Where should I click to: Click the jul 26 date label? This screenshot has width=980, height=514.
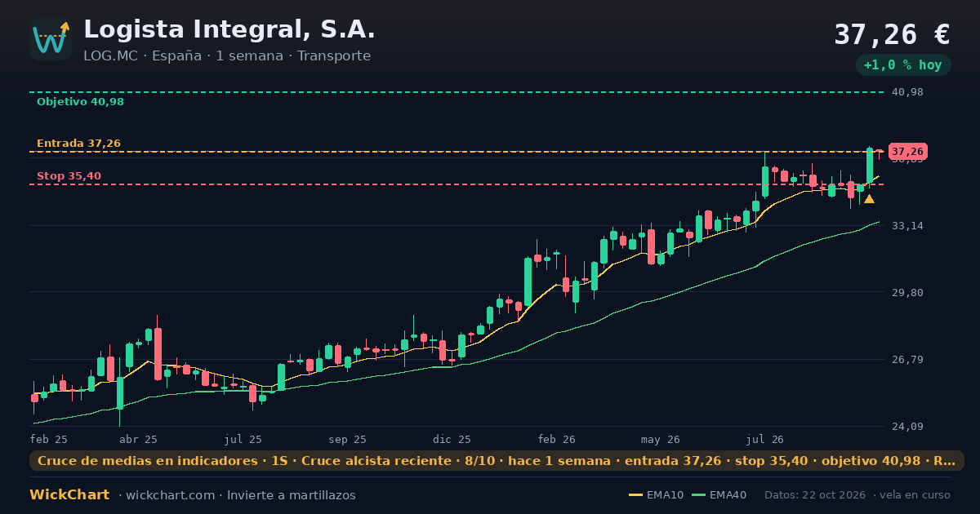765,439
